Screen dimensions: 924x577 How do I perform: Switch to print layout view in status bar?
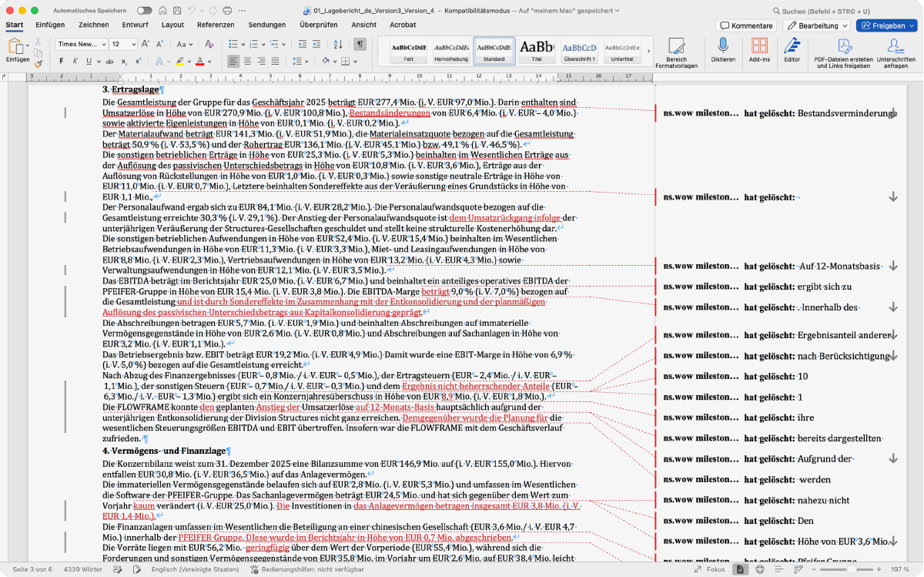740,569
